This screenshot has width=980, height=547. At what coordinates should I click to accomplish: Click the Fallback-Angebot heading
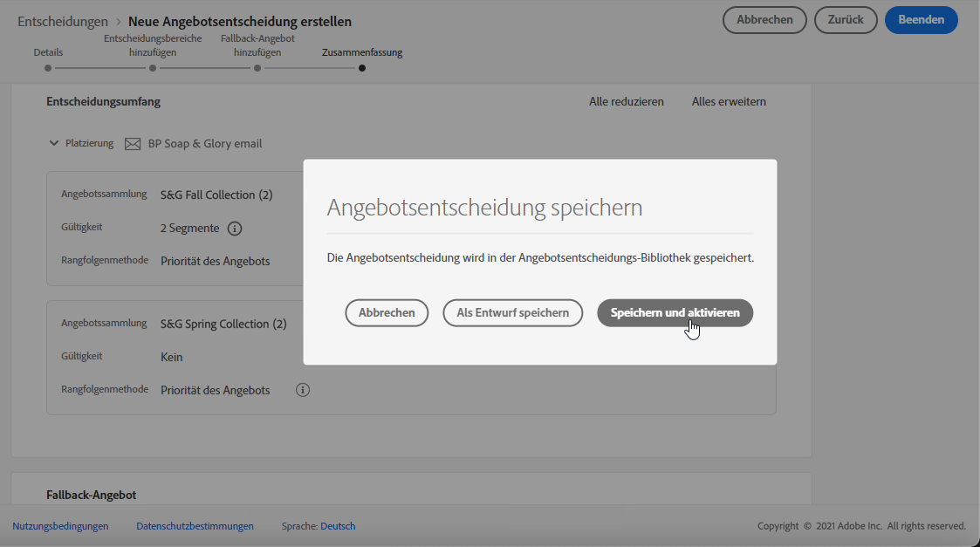click(x=92, y=496)
